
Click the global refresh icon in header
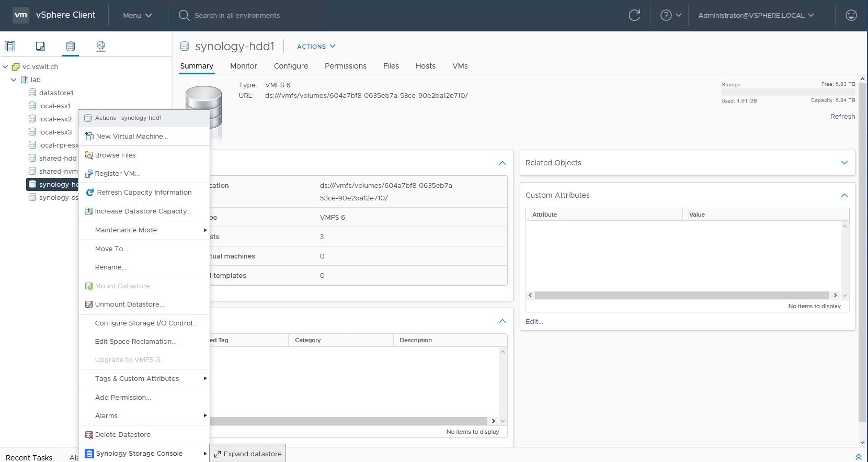634,15
